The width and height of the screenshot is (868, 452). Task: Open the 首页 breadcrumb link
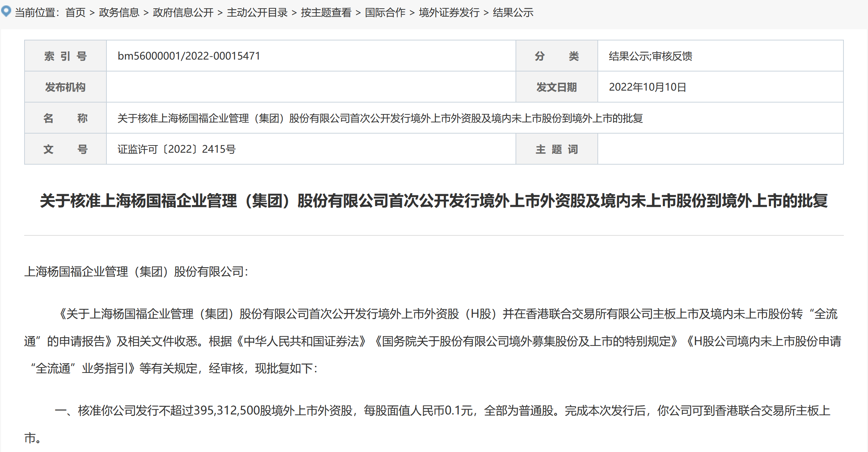coord(75,13)
